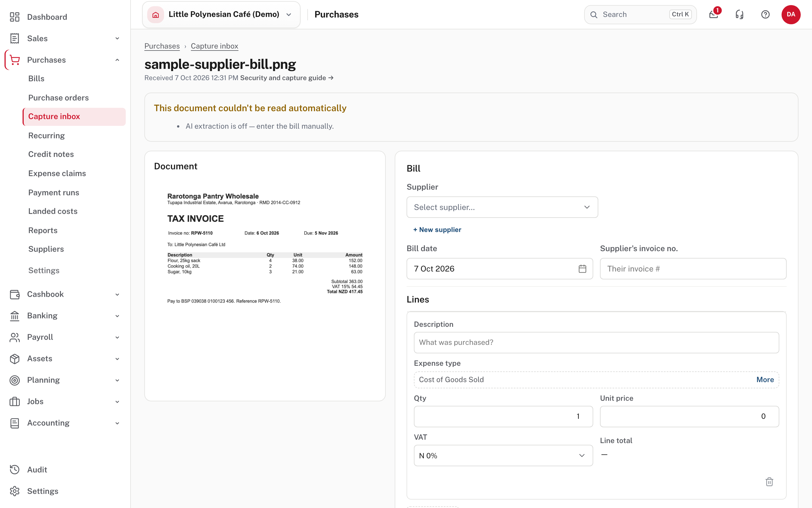Screen dimensions: 812x508
Task: Click the Purchases cart icon
Action: pos(14,60)
